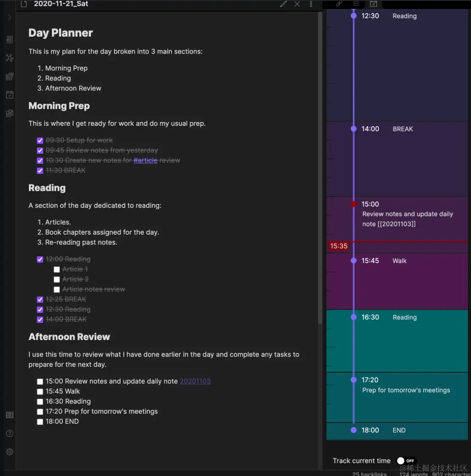Screen dimensions: 471x476
Task: Check 15:45 Walk task
Action: tap(40, 391)
